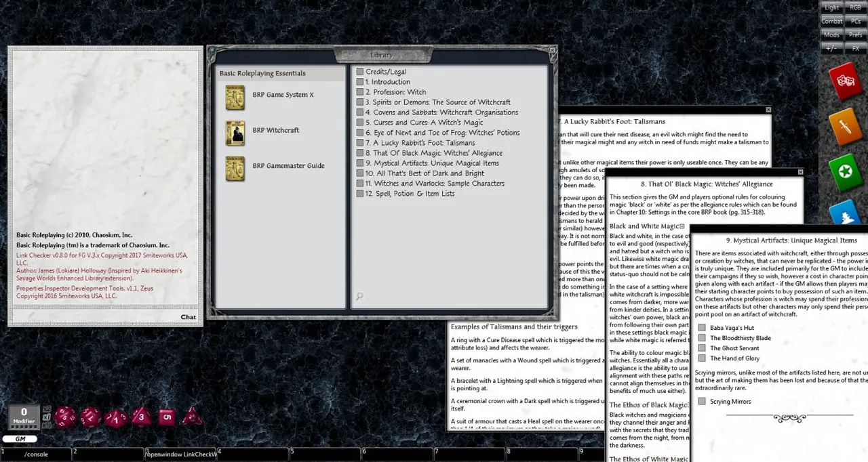The height and width of the screenshot is (462, 868).
Task: Click hotkey slot 1 /console
Action: point(36,454)
